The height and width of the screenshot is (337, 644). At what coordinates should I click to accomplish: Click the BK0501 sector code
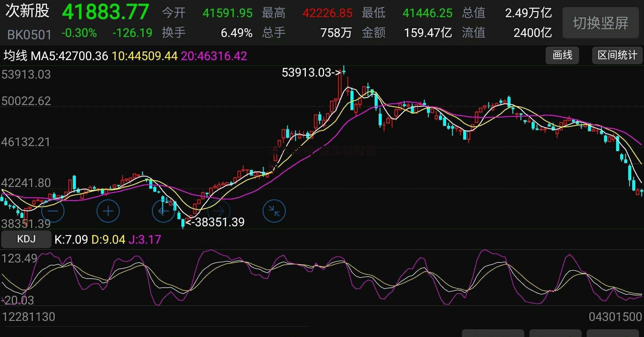tap(30, 35)
